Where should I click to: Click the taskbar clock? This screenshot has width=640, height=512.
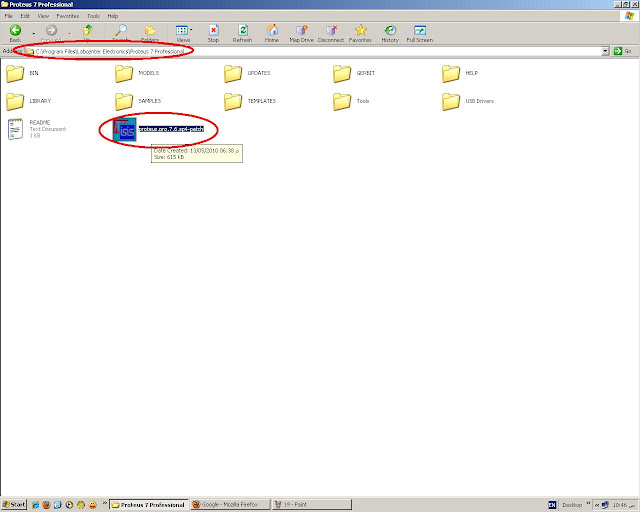coord(623,505)
